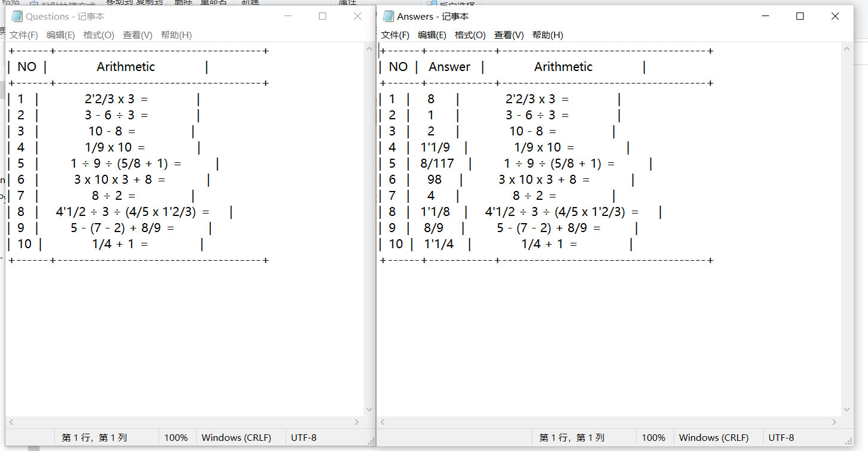
Task: Click 8 ÷ 2 = in Answers window
Action: click(x=535, y=196)
